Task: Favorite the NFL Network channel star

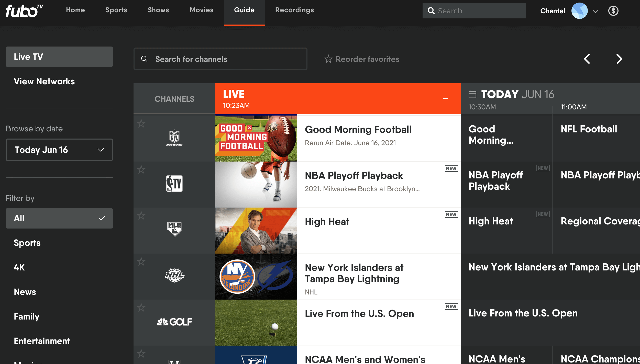Action: (x=141, y=123)
